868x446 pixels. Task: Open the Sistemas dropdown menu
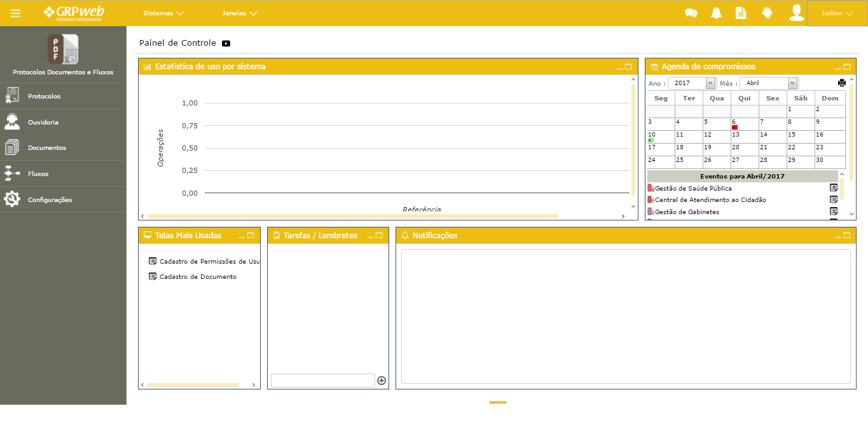[x=163, y=13]
